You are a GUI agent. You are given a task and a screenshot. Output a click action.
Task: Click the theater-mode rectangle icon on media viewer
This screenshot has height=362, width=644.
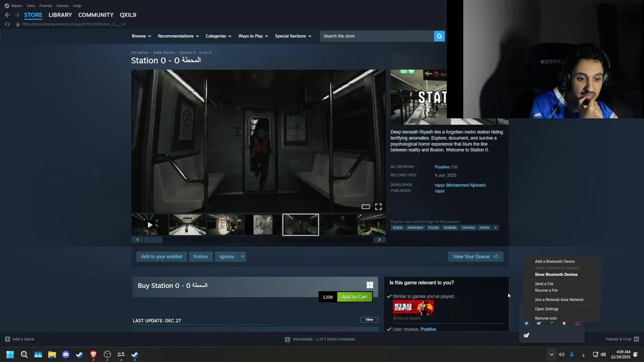click(x=366, y=207)
